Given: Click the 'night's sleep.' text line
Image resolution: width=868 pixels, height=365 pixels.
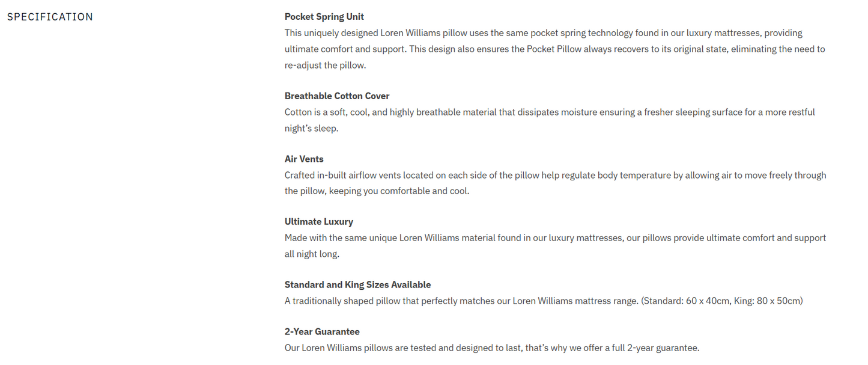Looking at the screenshot, I should (x=311, y=129).
